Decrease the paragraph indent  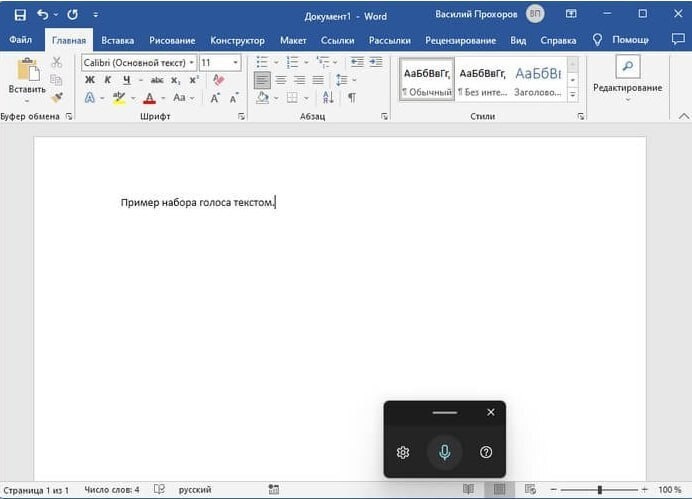pos(357,62)
